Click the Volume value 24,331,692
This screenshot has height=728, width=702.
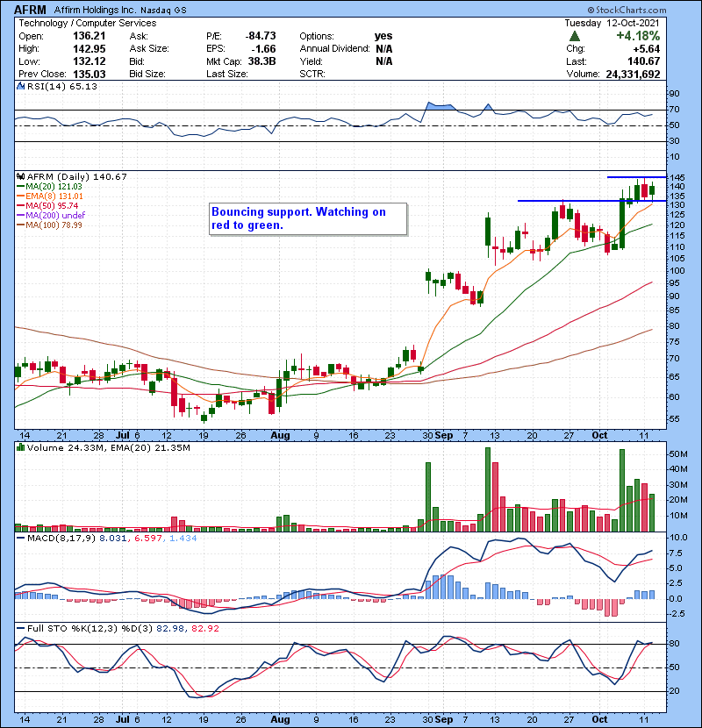[x=633, y=75]
